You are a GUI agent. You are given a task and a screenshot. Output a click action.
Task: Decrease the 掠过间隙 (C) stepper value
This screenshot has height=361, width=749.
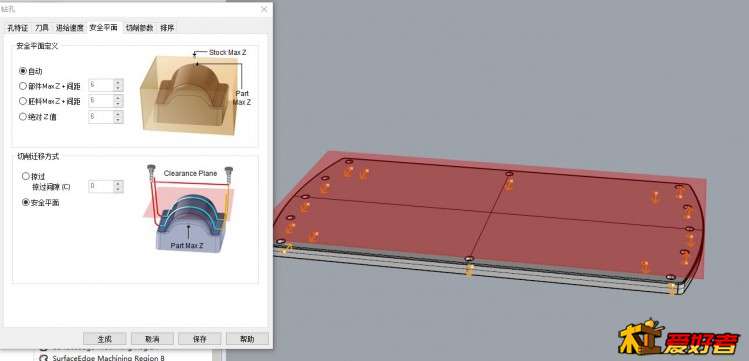click(x=118, y=190)
